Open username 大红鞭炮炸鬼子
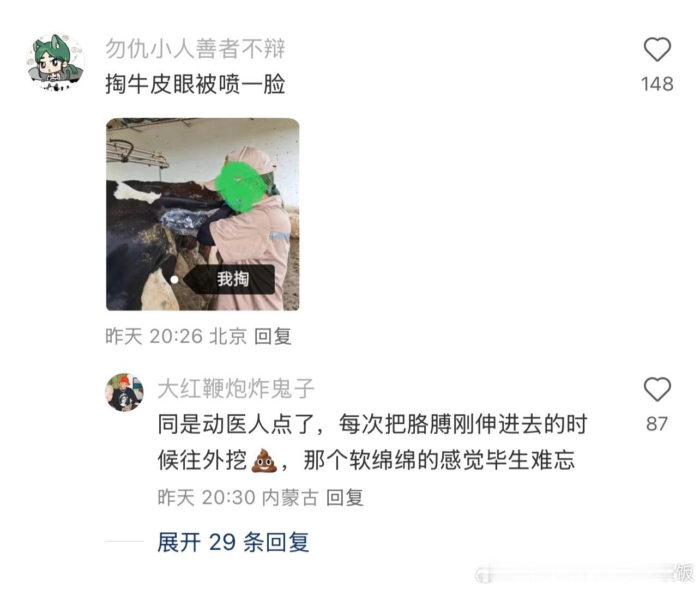The width and height of the screenshot is (700, 590). click(x=236, y=388)
